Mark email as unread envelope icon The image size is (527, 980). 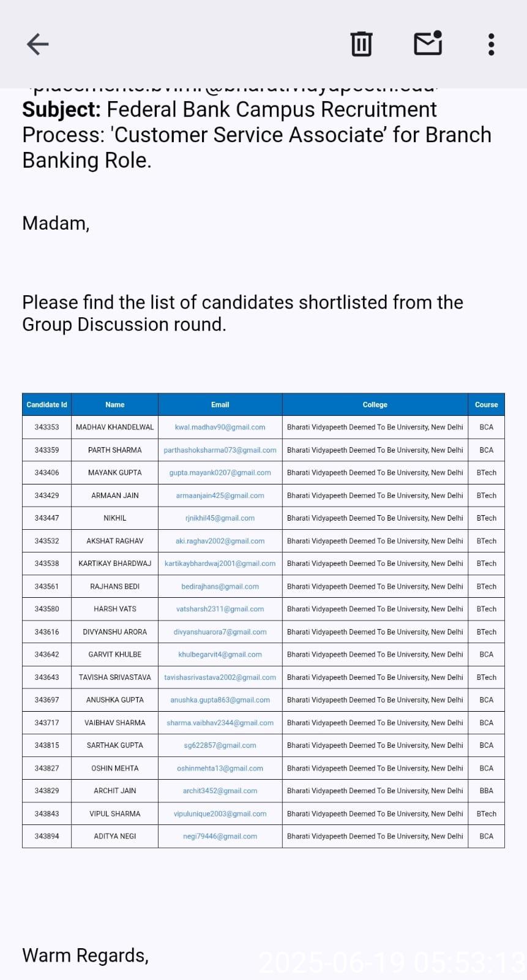click(x=428, y=43)
